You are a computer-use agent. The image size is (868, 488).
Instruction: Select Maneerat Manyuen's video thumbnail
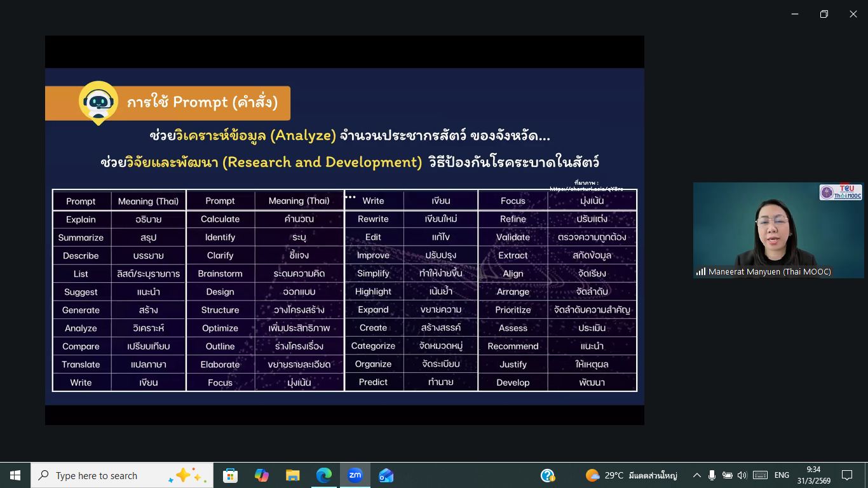click(778, 229)
